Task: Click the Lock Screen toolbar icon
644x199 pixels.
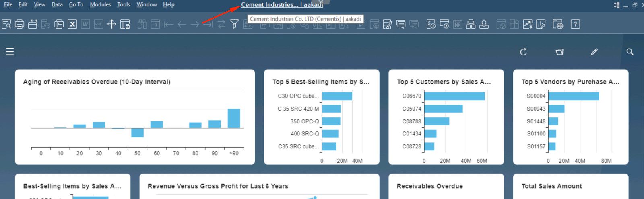Action: coord(125,24)
